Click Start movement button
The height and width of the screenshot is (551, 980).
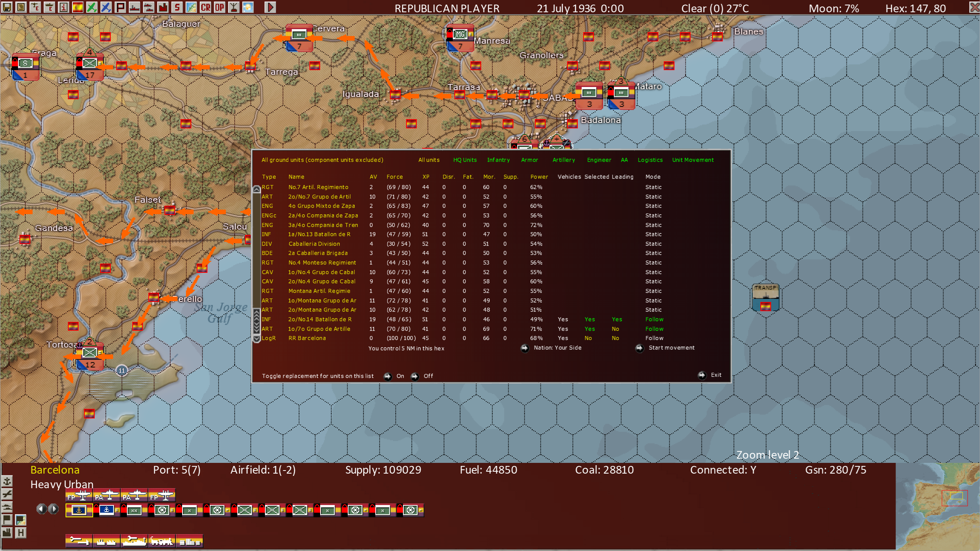[x=640, y=348]
